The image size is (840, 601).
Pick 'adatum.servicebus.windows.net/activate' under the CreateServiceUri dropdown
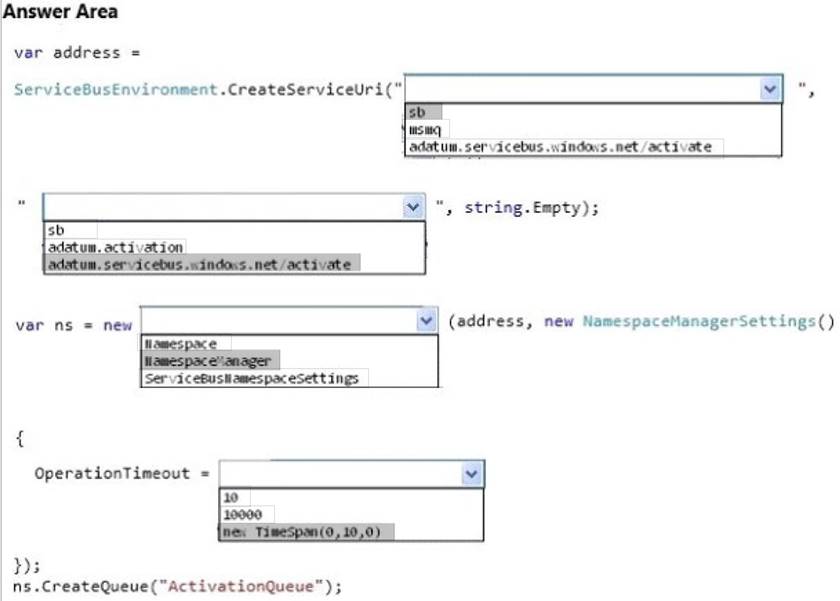click(560, 146)
